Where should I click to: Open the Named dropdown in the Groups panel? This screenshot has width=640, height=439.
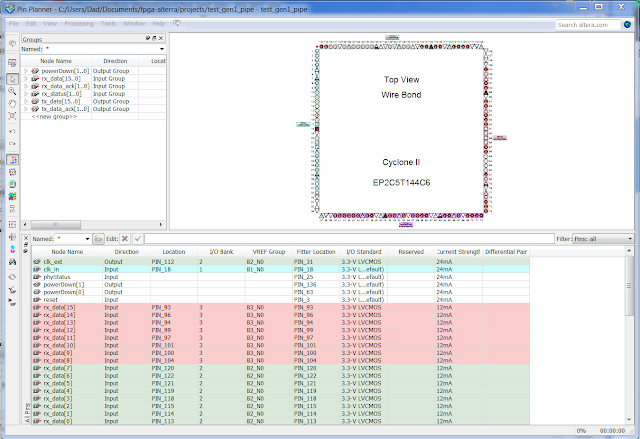coord(162,49)
